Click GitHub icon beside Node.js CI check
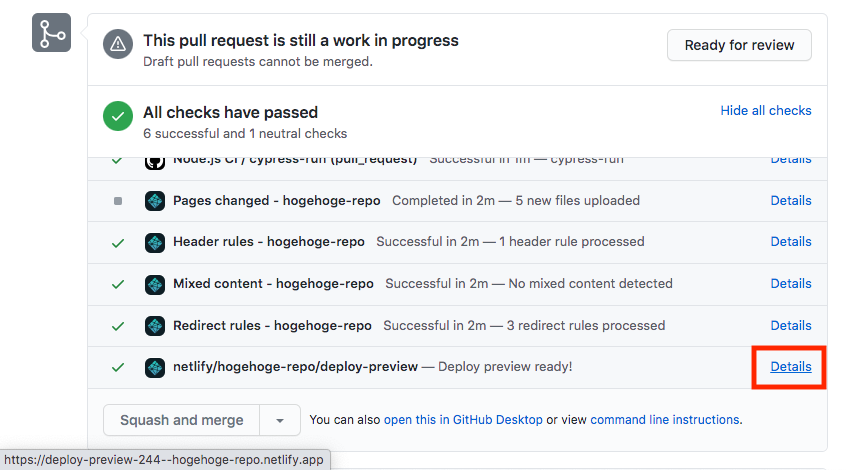The width and height of the screenshot is (848, 470). [155, 163]
